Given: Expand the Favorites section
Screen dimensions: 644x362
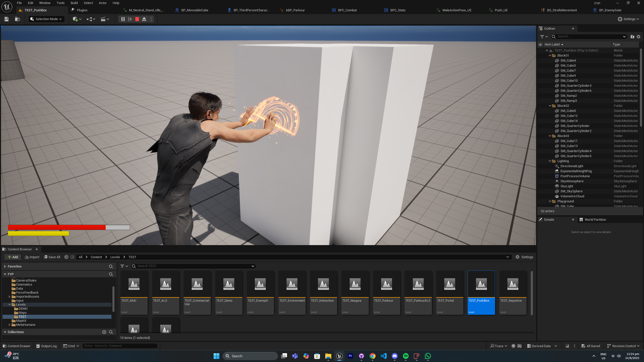Looking at the screenshot, I should click(5, 266).
